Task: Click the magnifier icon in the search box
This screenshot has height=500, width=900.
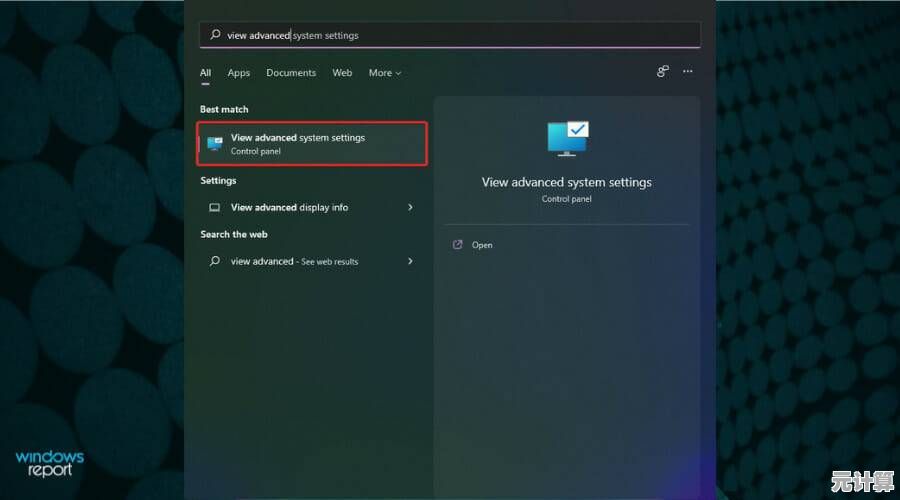Action: coord(214,35)
